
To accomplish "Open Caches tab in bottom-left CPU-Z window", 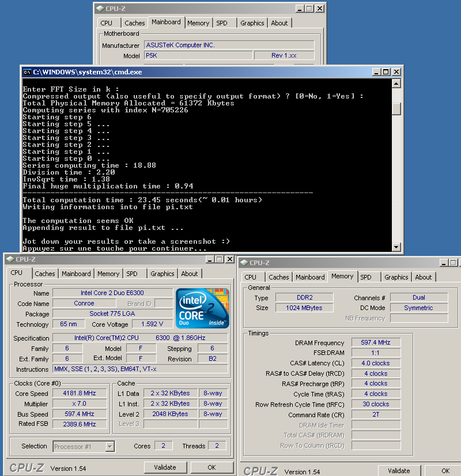I will pos(45,274).
